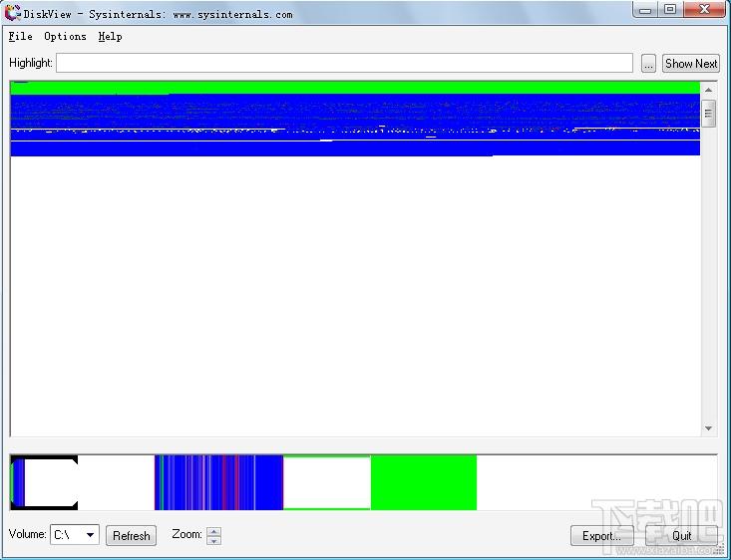Click the Export button

pyautogui.click(x=601, y=536)
